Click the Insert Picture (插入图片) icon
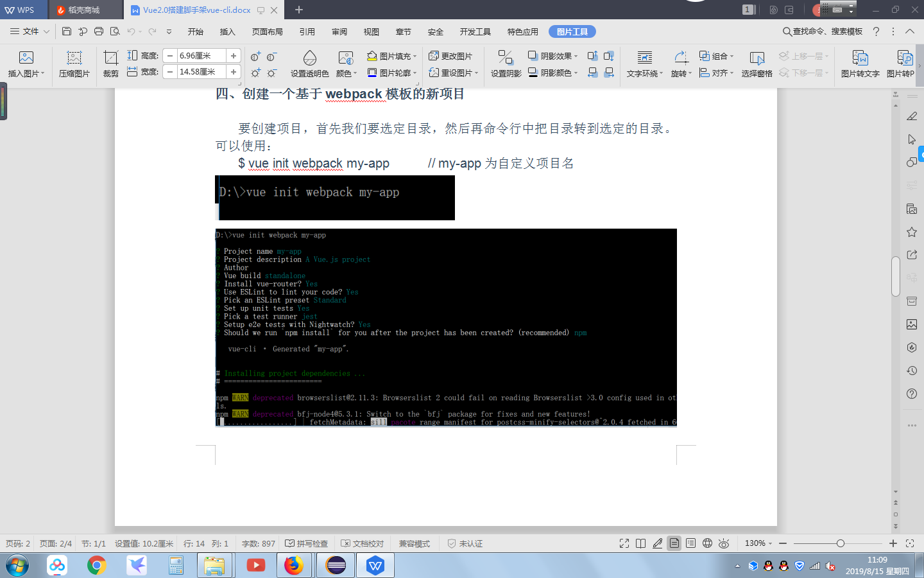924x578 pixels. [x=26, y=58]
